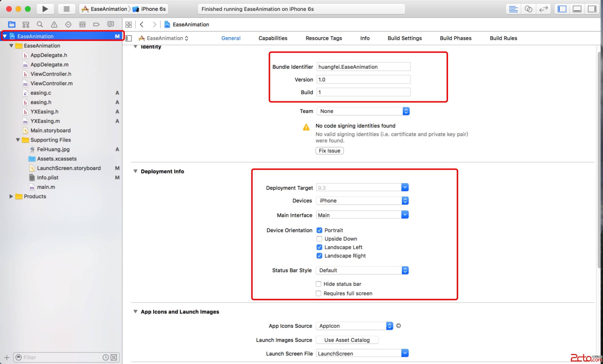
Task: Click the Run (play) button
Action: pyautogui.click(x=45, y=9)
